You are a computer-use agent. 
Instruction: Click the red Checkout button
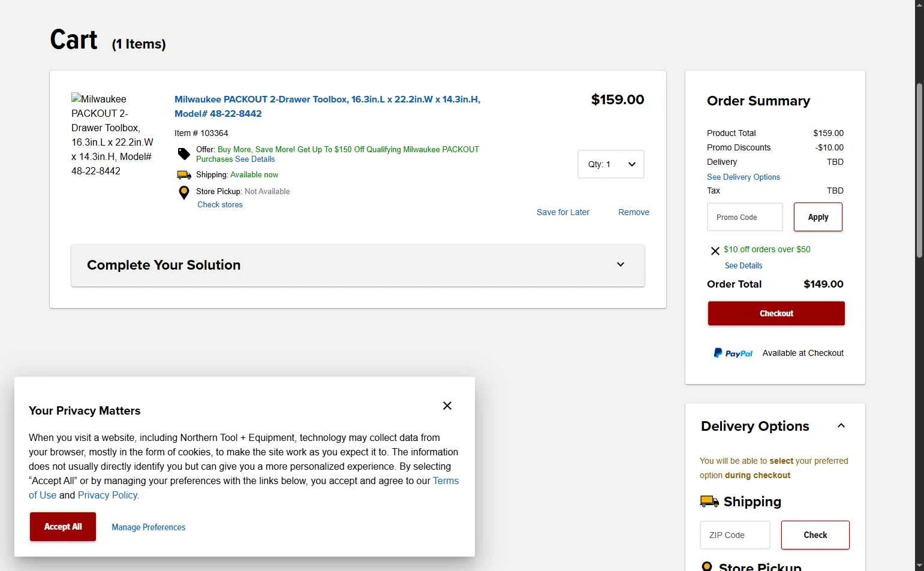coord(776,313)
